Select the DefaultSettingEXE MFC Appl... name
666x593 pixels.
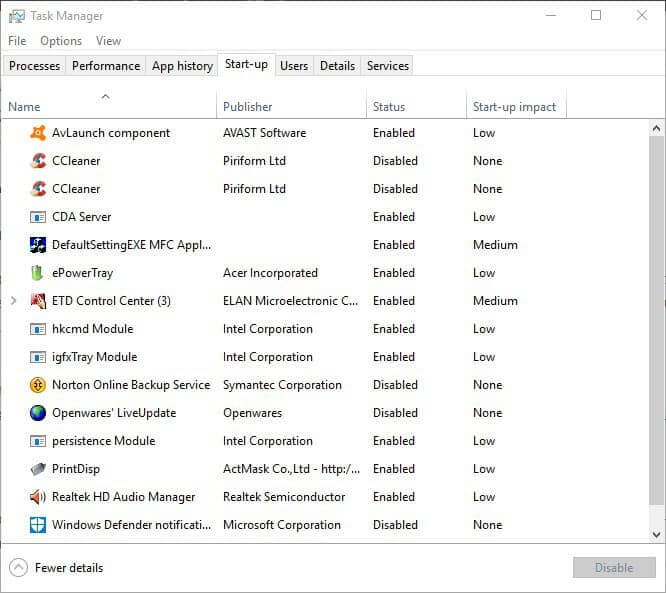click(x=132, y=245)
